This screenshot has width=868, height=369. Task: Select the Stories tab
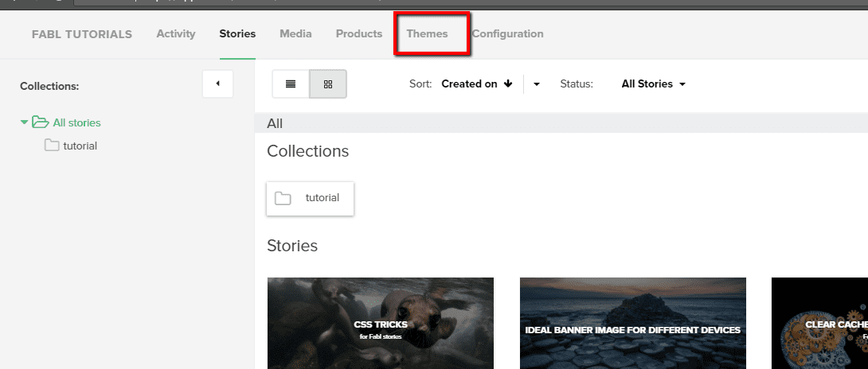(237, 33)
